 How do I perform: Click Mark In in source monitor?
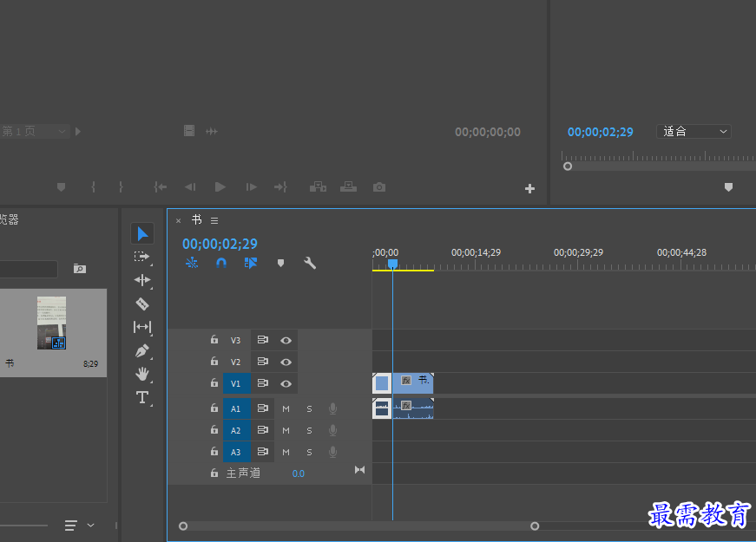tap(94, 187)
